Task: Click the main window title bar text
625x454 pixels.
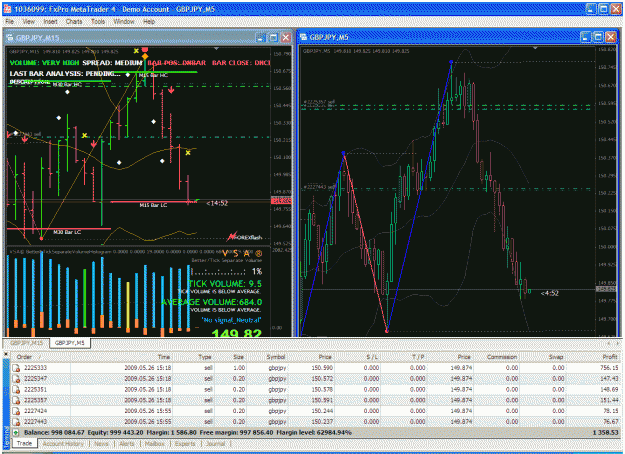Action: [x=115, y=9]
